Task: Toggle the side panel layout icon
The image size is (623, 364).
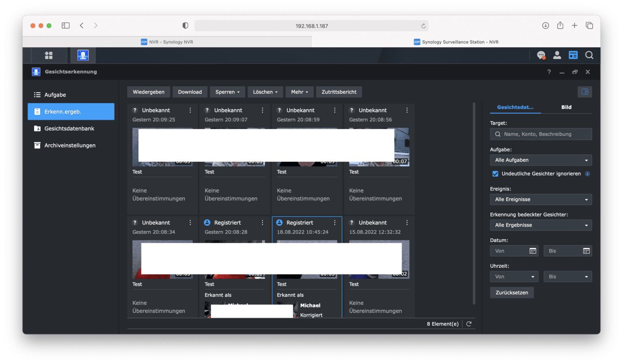Action: pos(584,92)
